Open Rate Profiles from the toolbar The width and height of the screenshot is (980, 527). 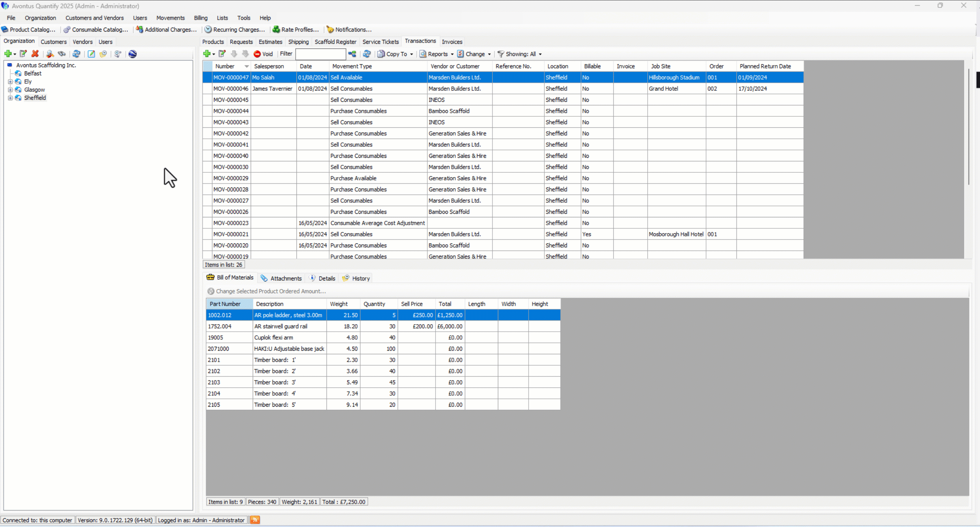coord(296,30)
